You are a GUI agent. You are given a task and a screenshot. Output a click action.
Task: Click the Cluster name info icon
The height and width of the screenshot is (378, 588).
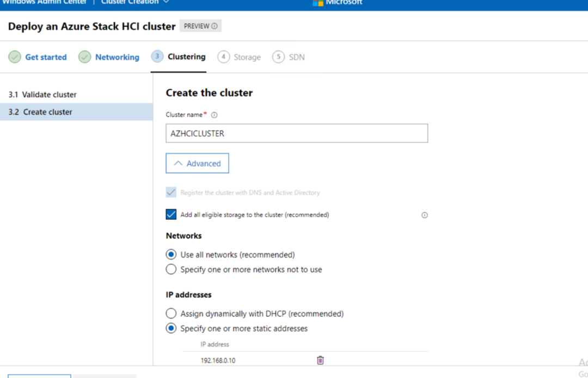pyautogui.click(x=214, y=115)
